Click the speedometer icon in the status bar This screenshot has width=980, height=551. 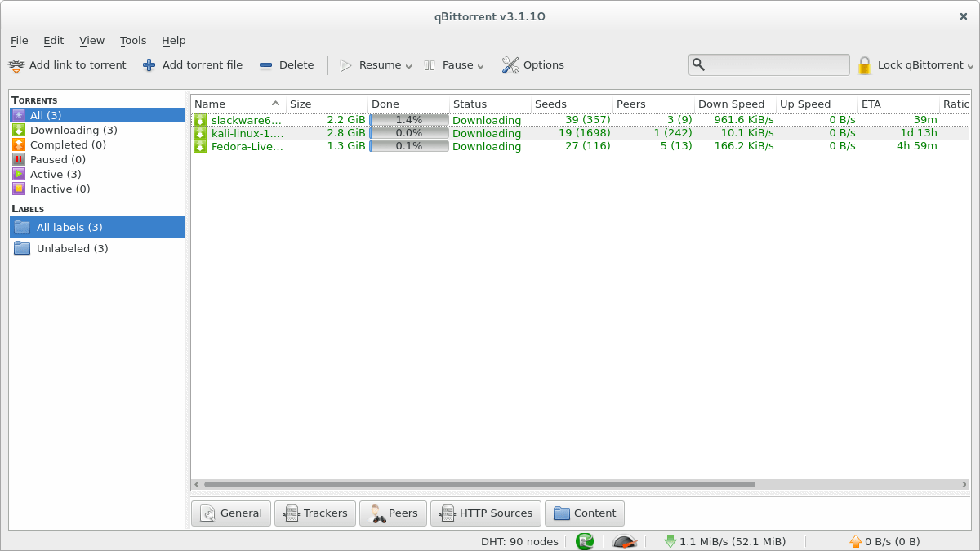coord(623,541)
